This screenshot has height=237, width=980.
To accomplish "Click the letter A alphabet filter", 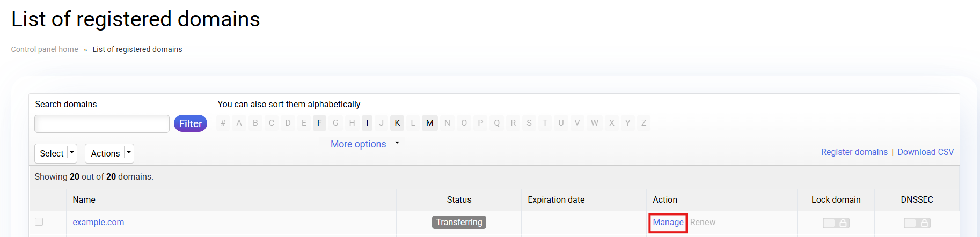I will 239,123.
